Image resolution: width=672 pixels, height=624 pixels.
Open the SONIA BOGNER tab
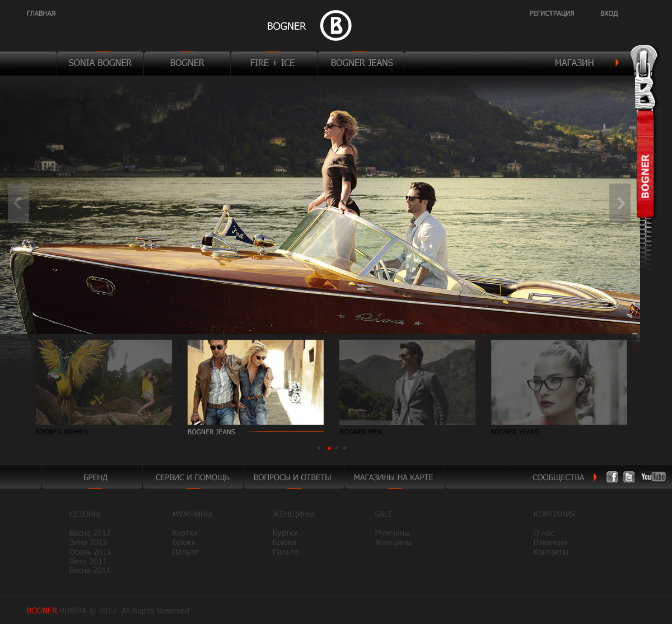[100, 63]
